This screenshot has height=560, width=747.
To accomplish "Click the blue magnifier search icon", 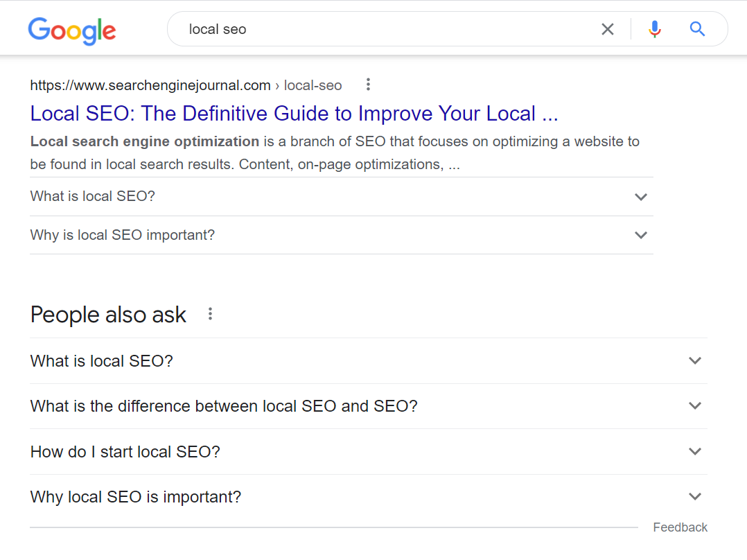I will (697, 29).
